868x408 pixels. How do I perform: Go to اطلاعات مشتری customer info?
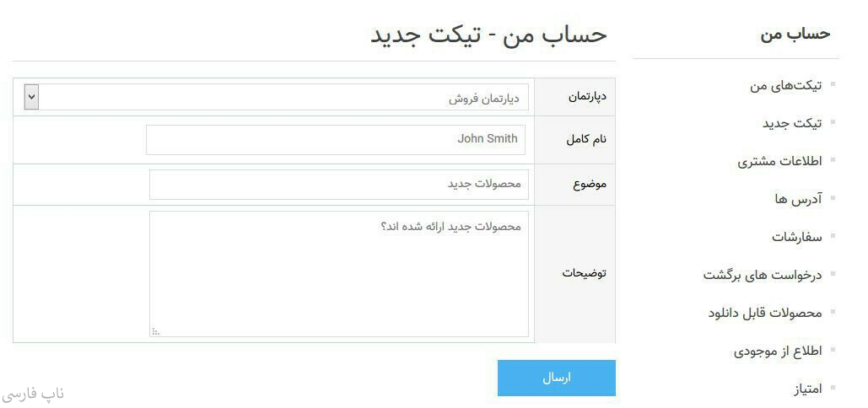(779, 161)
